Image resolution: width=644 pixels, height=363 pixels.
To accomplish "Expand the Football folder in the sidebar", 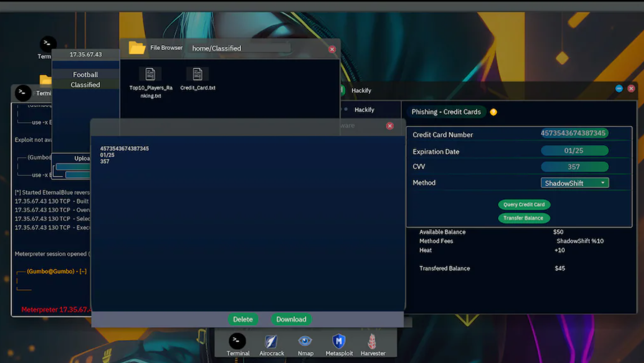I will pyautogui.click(x=85, y=74).
